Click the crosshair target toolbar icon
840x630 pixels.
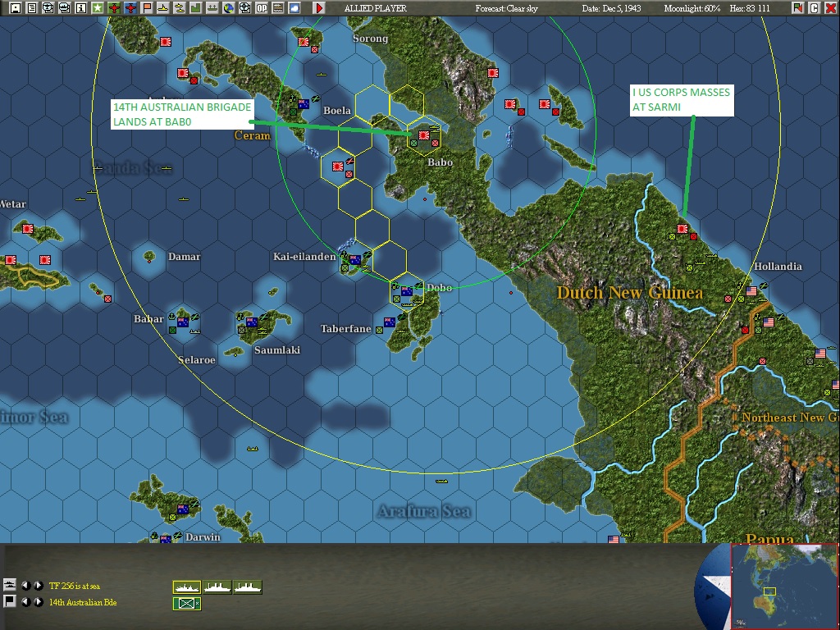tap(245, 8)
